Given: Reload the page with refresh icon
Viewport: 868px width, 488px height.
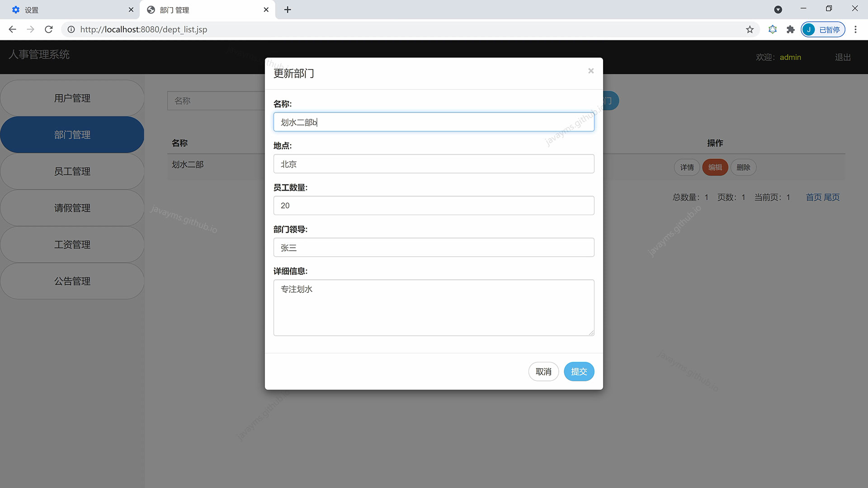Looking at the screenshot, I should 49,29.
